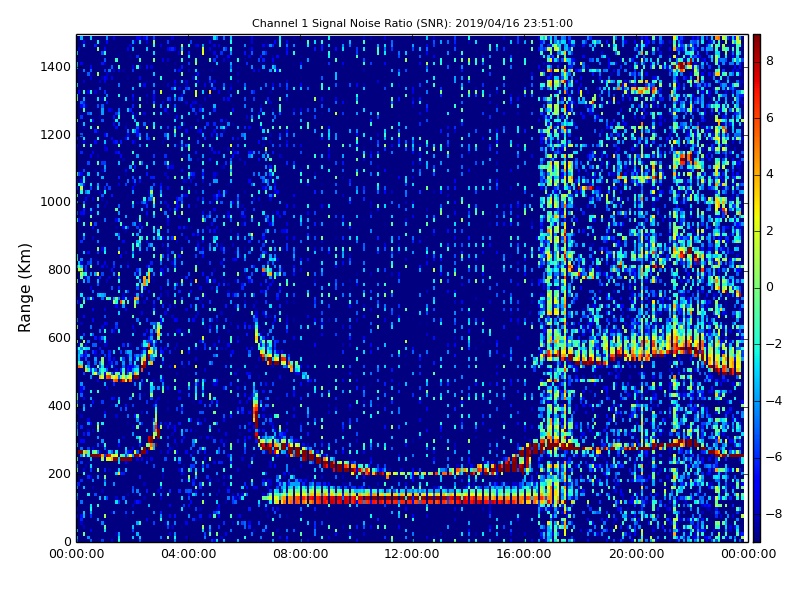The image size is (800, 600).
Task: Click the curved echo trace near 500 km at 01:30
Action: coord(118,378)
